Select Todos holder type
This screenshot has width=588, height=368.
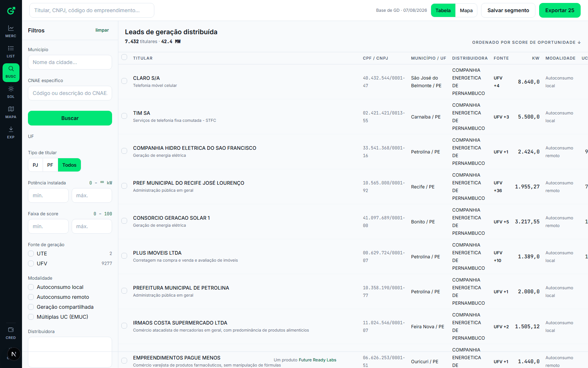coord(69,165)
